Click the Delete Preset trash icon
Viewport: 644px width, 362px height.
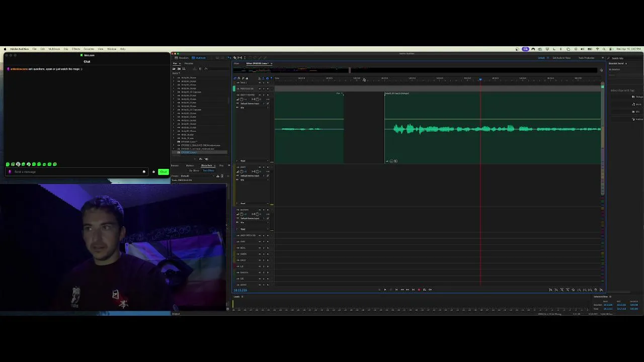pos(222,176)
